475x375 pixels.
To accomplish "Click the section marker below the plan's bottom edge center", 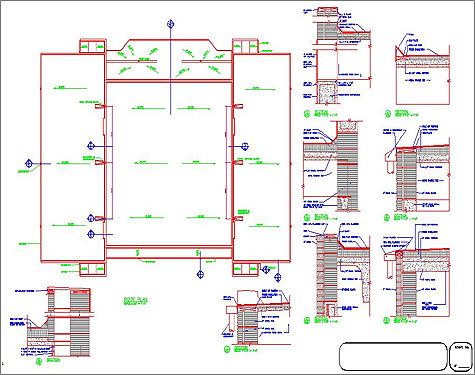I will click(200, 274).
